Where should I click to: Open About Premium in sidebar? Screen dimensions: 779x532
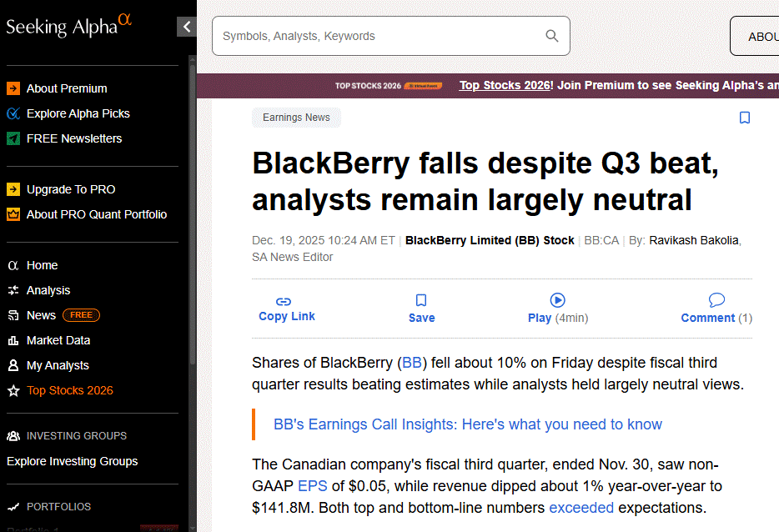[67, 88]
